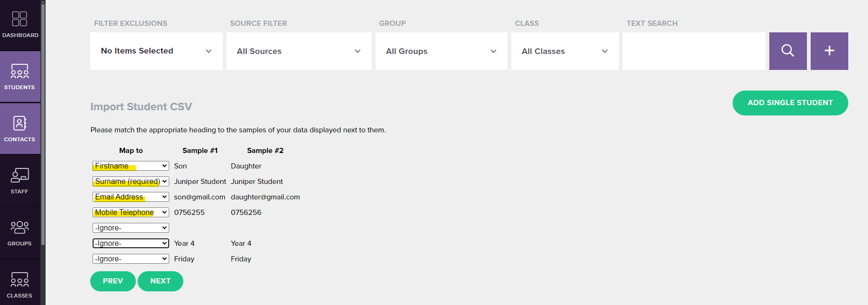This screenshot has width=868, height=305.
Task: Open the Groups sidebar icon
Action: tap(20, 233)
